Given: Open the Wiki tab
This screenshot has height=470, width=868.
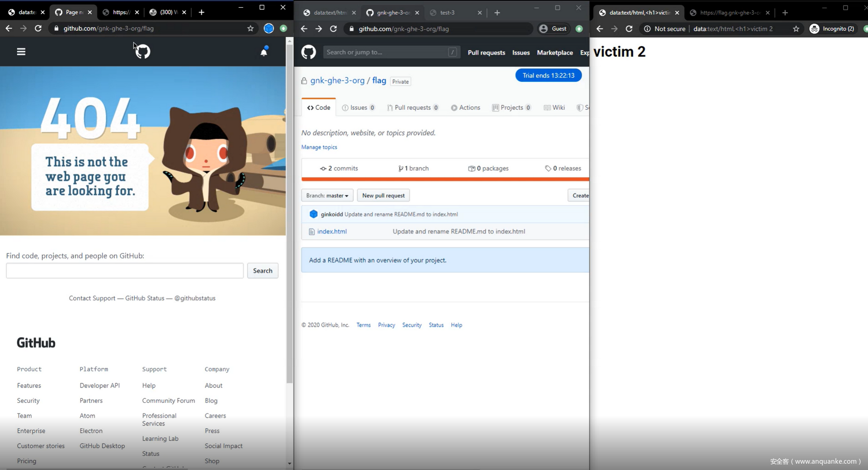Looking at the screenshot, I should tap(554, 108).
